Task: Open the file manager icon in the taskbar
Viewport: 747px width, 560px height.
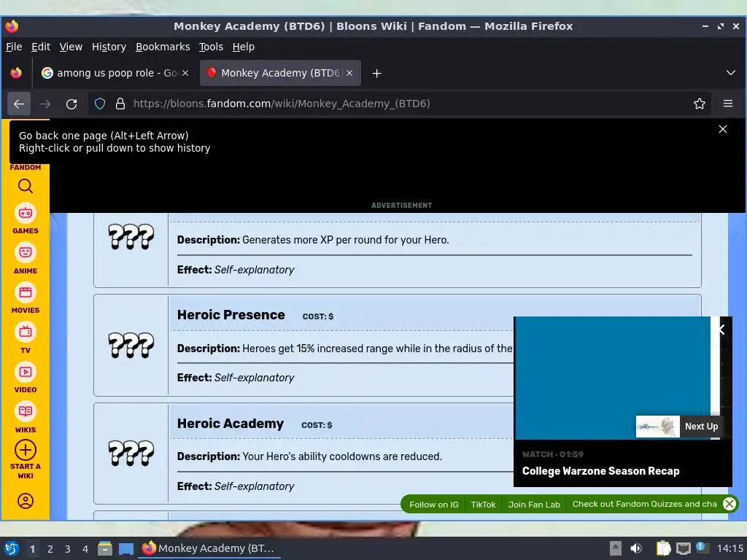Action: [105, 548]
